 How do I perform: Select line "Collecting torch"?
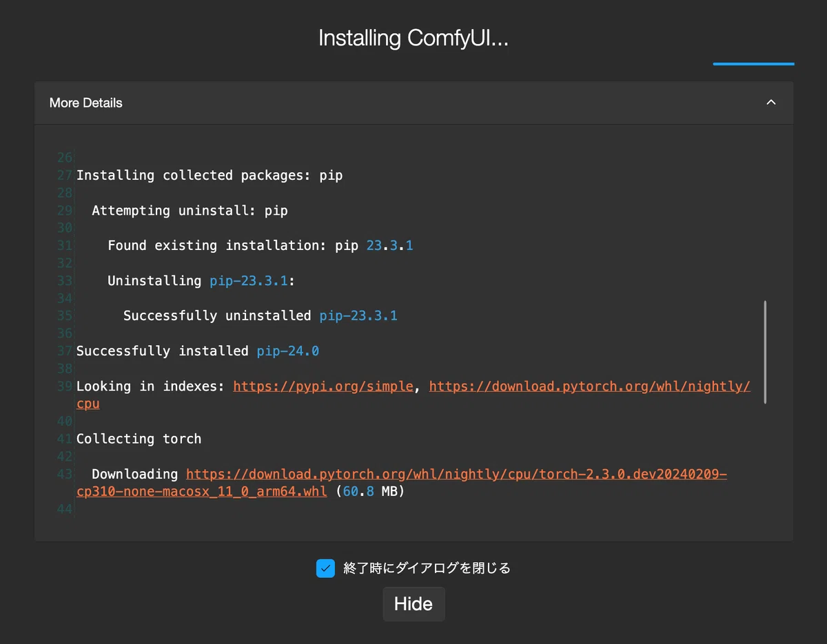(139, 439)
